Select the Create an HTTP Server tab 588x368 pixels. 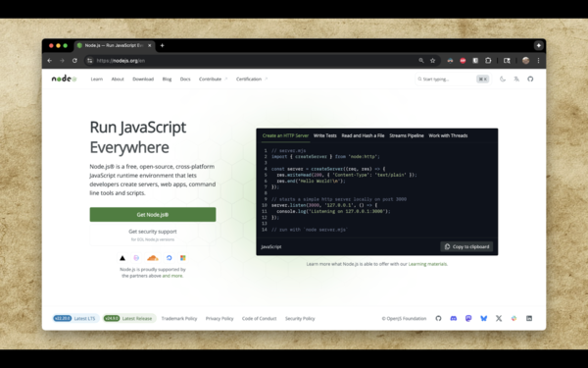pos(285,135)
